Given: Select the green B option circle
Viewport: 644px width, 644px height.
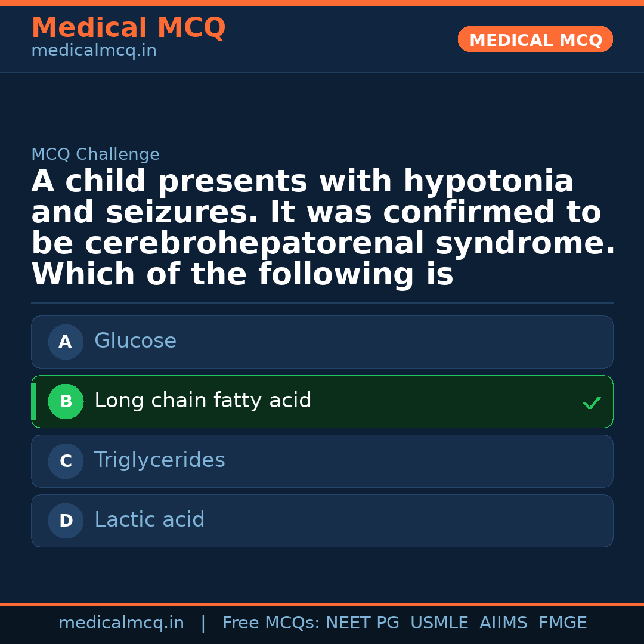Looking at the screenshot, I should (x=66, y=402).
